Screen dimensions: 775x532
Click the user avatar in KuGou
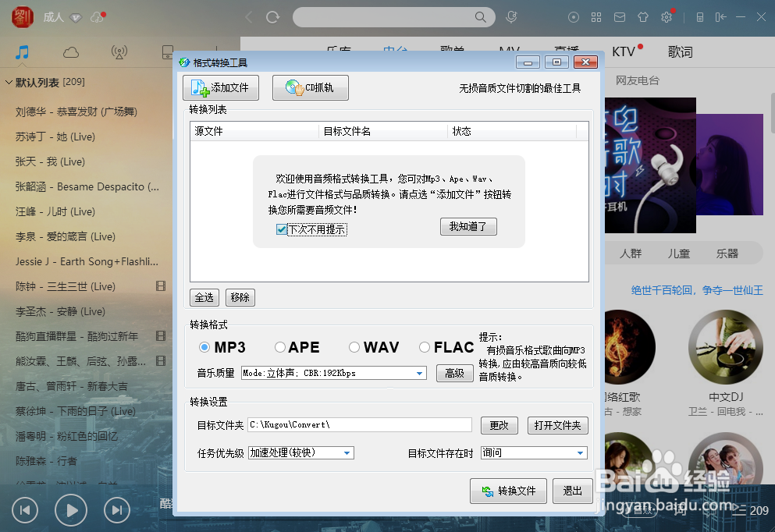click(x=22, y=17)
